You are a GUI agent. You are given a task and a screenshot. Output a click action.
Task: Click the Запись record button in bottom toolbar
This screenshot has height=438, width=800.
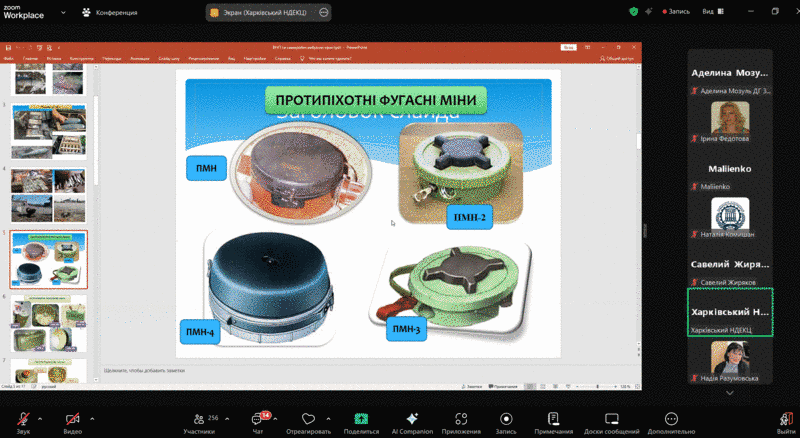[x=506, y=423]
